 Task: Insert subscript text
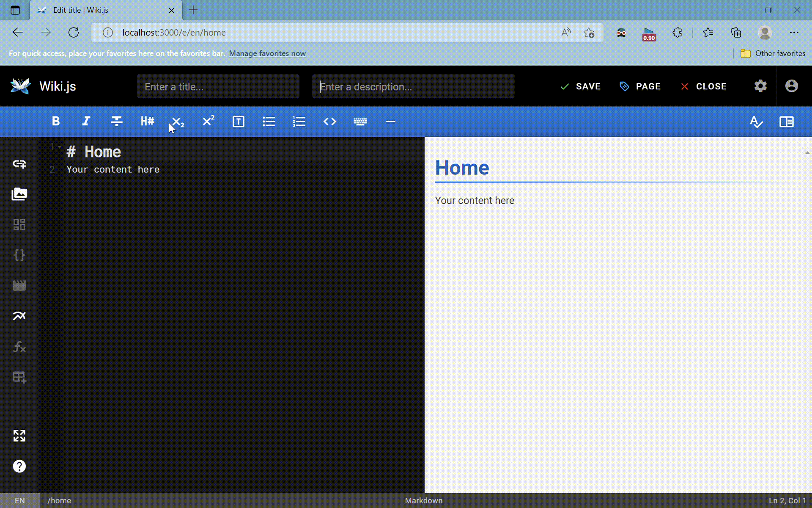point(178,121)
